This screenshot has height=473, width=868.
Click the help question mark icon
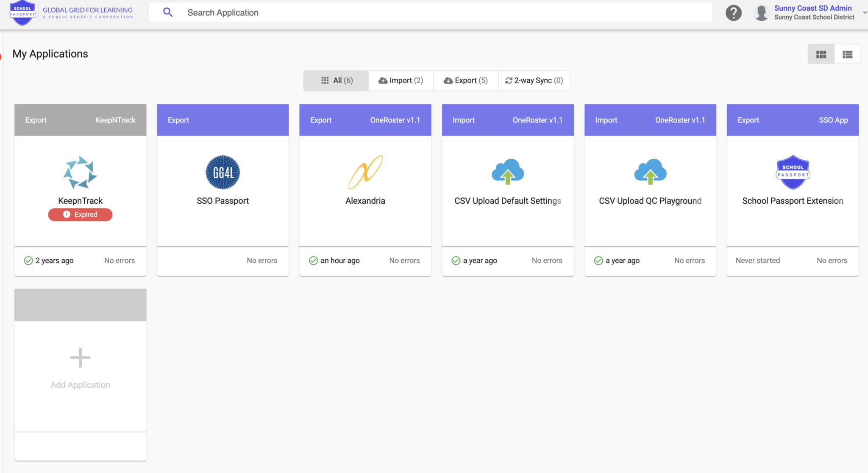733,13
